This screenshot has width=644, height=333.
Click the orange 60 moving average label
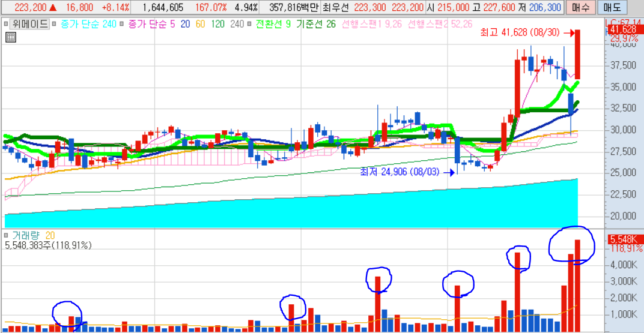pos(200,25)
